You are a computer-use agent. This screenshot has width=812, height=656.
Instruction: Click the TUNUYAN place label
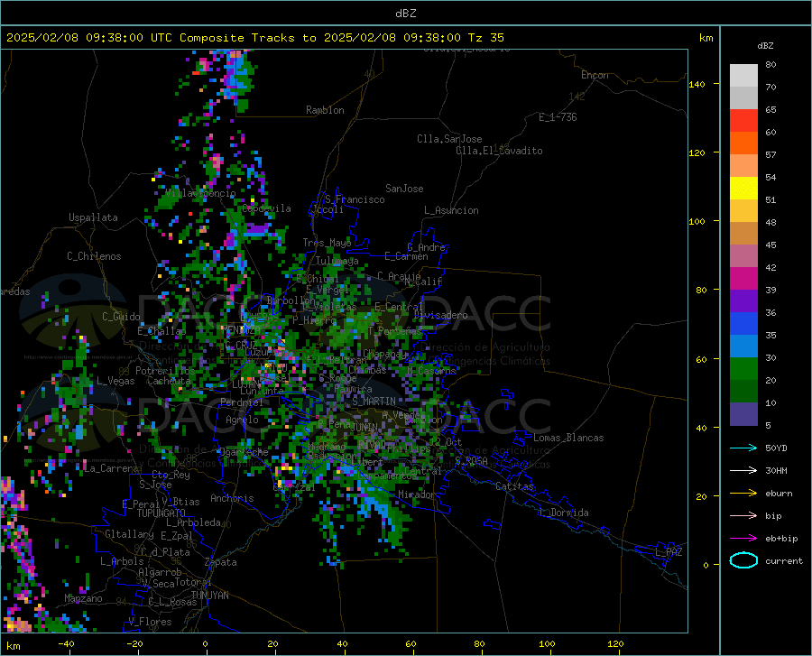point(209,596)
